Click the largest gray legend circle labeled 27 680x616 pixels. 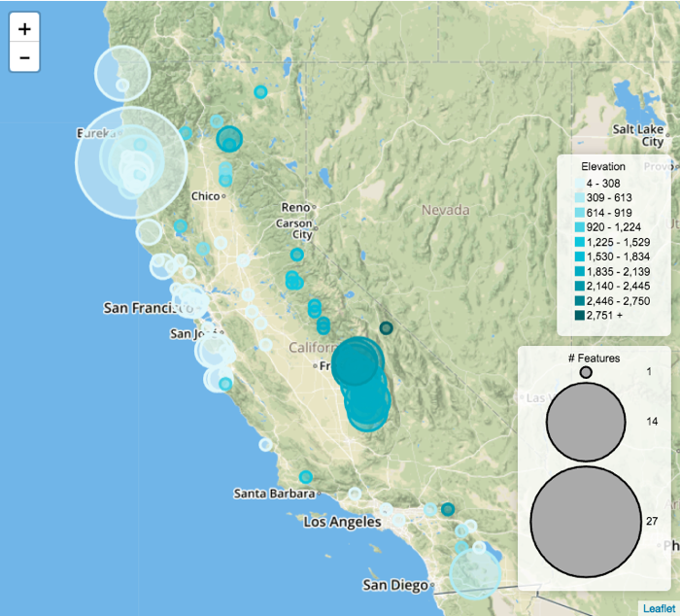[x=586, y=522]
